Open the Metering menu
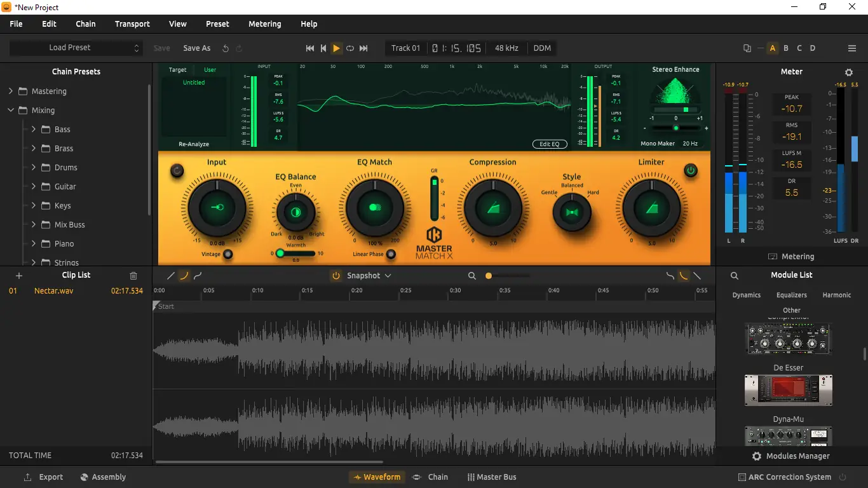The image size is (868, 488). tap(264, 24)
